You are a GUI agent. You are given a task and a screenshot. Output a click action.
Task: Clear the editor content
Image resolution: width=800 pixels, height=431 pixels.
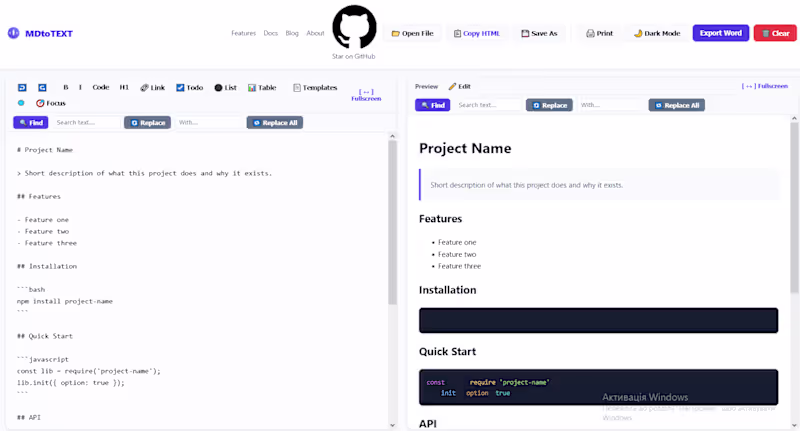click(775, 33)
